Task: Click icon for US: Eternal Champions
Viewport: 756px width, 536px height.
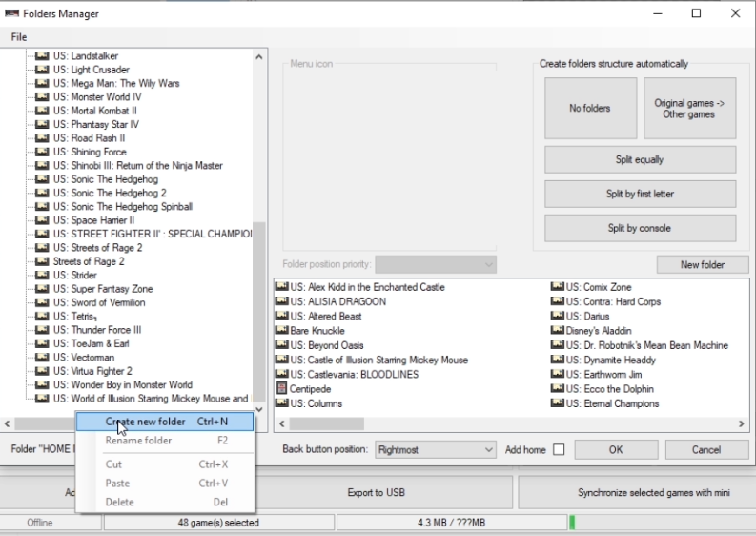Action: click(558, 402)
